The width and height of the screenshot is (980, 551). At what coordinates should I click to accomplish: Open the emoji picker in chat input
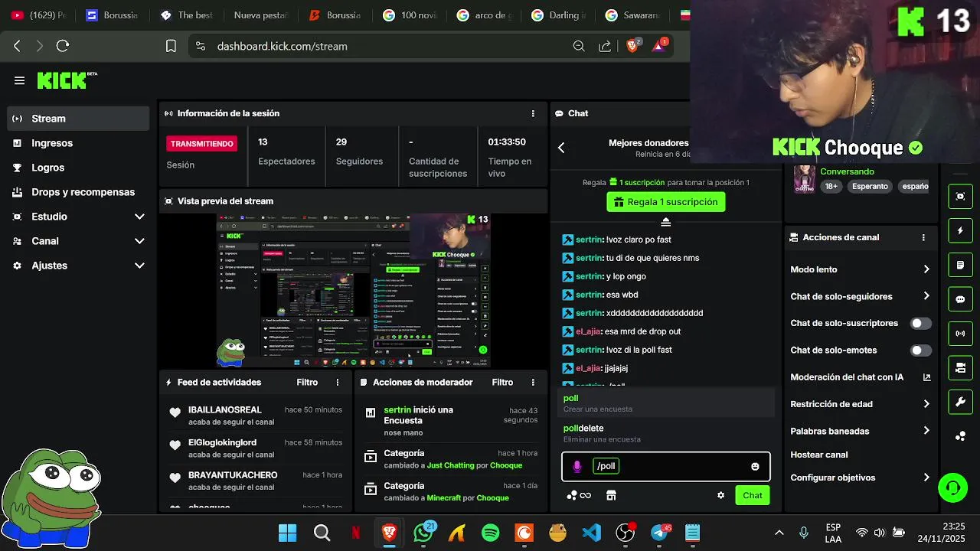pos(755,466)
